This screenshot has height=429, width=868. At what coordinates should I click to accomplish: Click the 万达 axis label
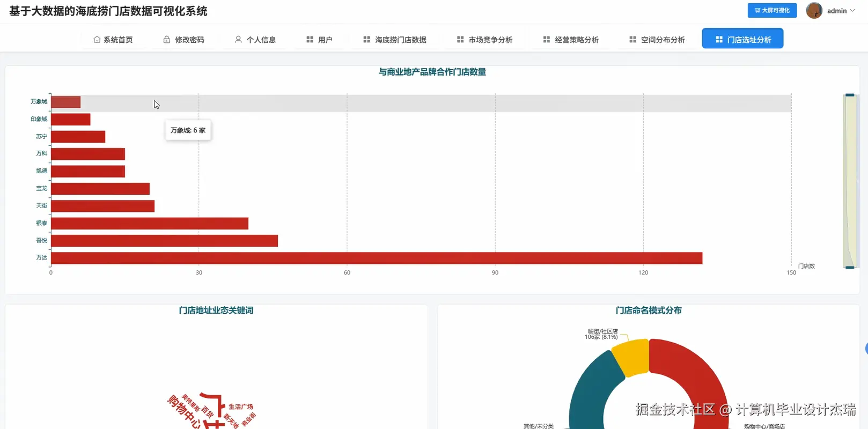[42, 257]
